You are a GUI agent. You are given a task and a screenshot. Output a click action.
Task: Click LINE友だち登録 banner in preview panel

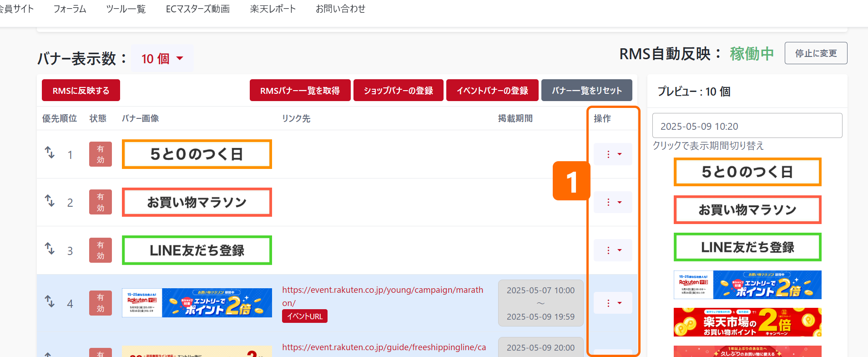[747, 247]
